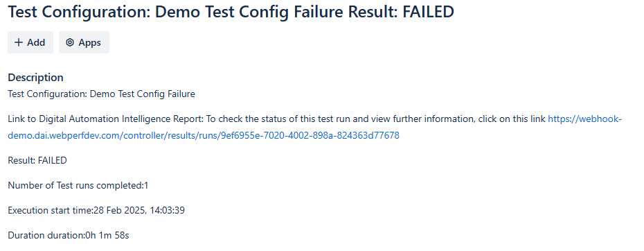The width and height of the screenshot is (644, 251).
Task: Open the Add menu button
Action: (30, 42)
